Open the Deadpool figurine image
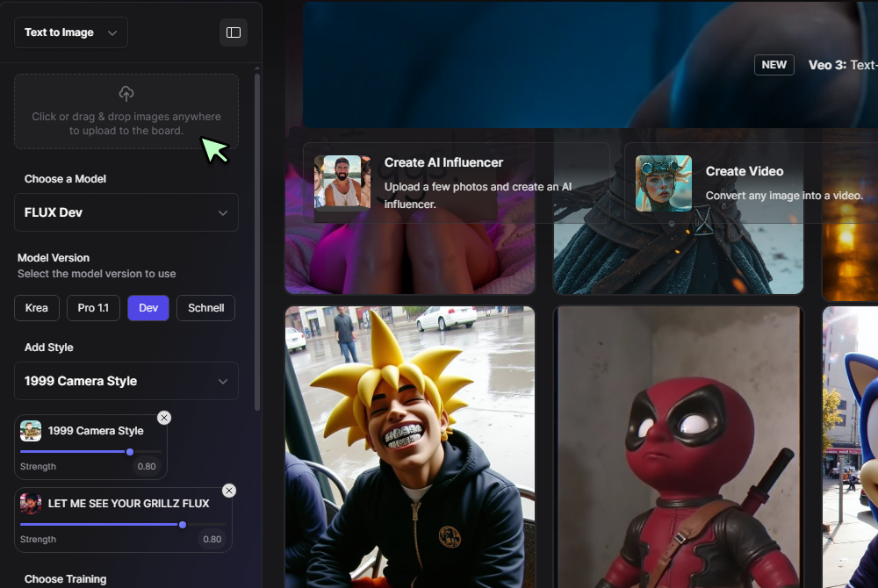This screenshot has height=588, width=878. (678, 448)
